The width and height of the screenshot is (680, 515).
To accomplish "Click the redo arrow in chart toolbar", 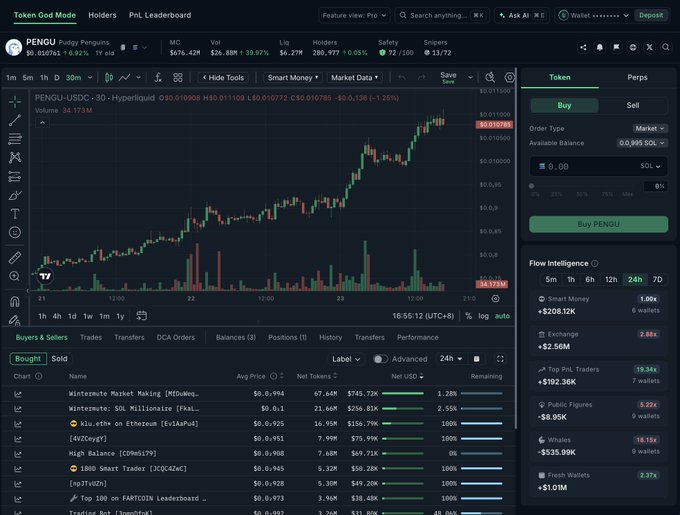I will click(x=421, y=78).
